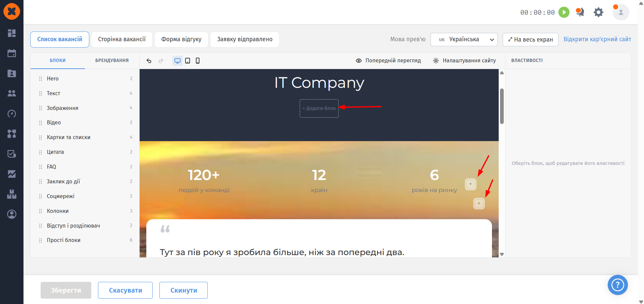
Task: Open the chat messages icon
Action: (x=580, y=12)
